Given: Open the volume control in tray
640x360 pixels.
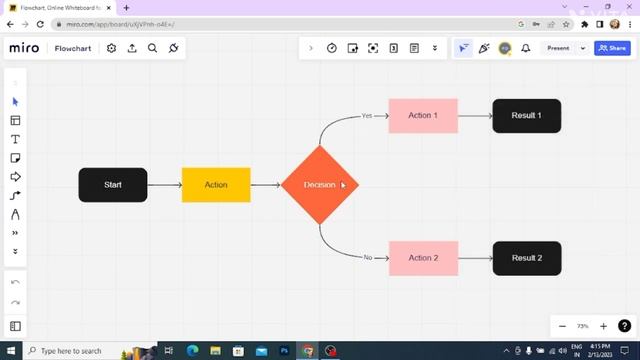Looking at the screenshot, I should click(x=563, y=351).
